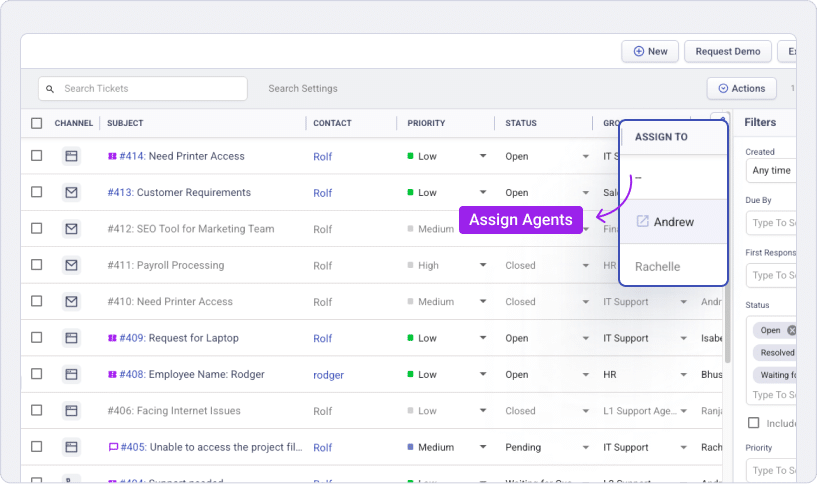Screen dimensions: 817x484
Task: Open L1 Support group dropdown for ticket #406
Action: (x=684, y=411)
